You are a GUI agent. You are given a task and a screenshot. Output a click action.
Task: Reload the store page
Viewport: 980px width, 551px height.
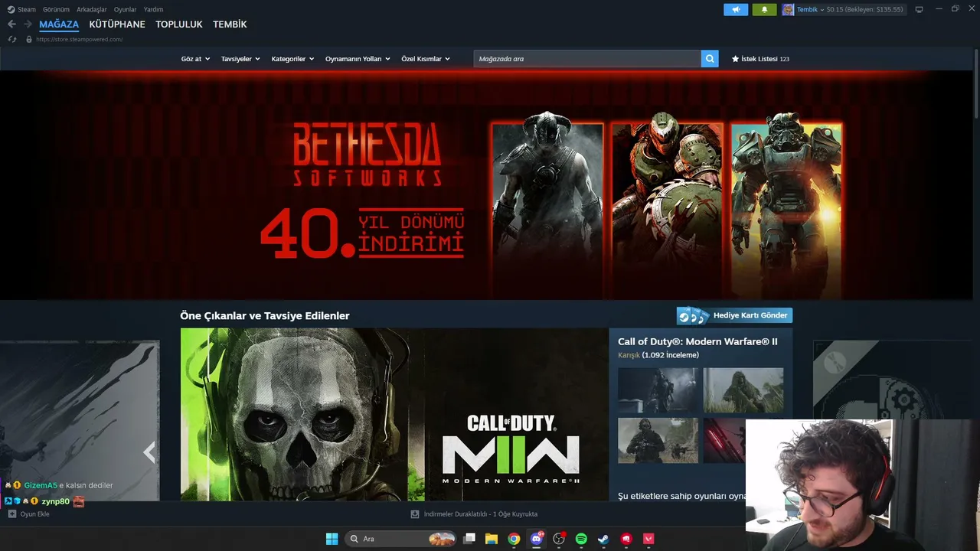(x=11, y=39)
